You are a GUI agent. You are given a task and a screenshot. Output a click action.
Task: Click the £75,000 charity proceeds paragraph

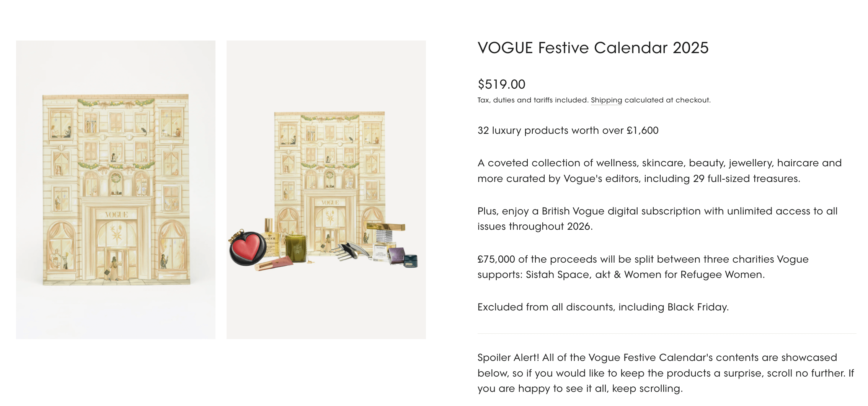pos(643,267)
